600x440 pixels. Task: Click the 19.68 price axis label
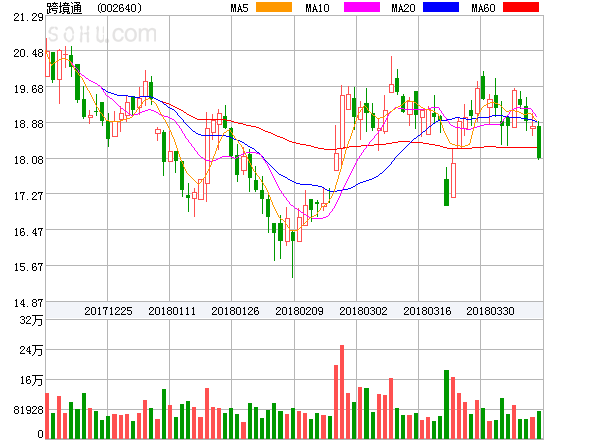pyautogui.click(x=28, y=89)
